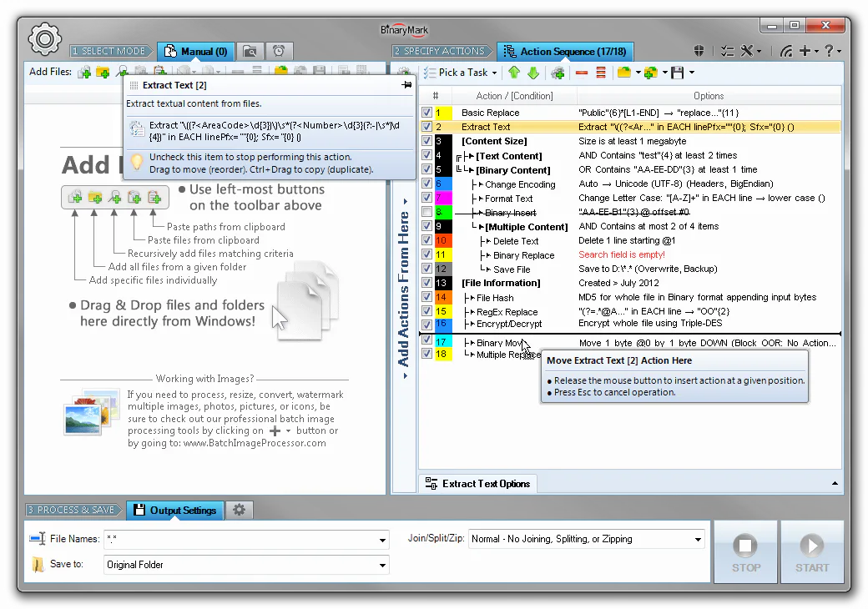Click the magenta color box of action 7
Viewport: 868px width, 609px height.
(443, 198)
